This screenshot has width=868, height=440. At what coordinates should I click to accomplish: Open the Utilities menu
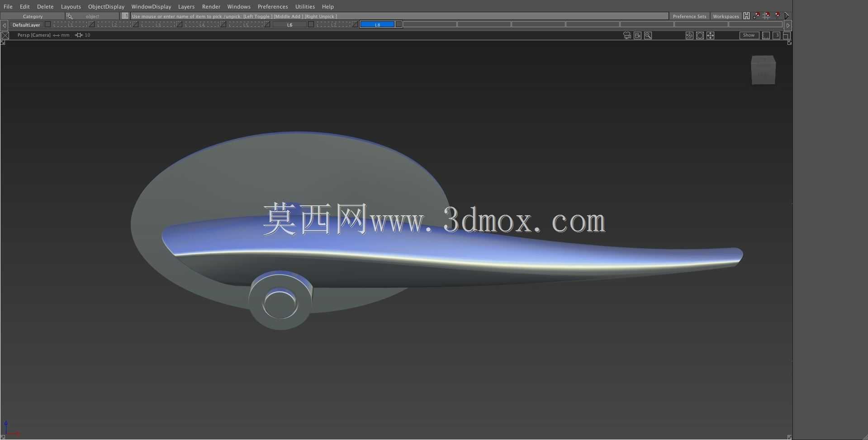pyautogui.click(x=305, y=6)
